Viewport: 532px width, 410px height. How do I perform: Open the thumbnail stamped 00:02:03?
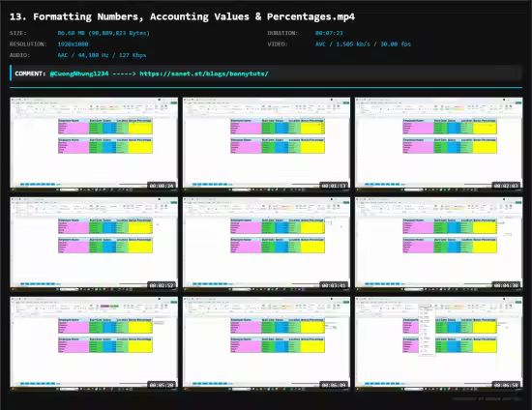439,143
